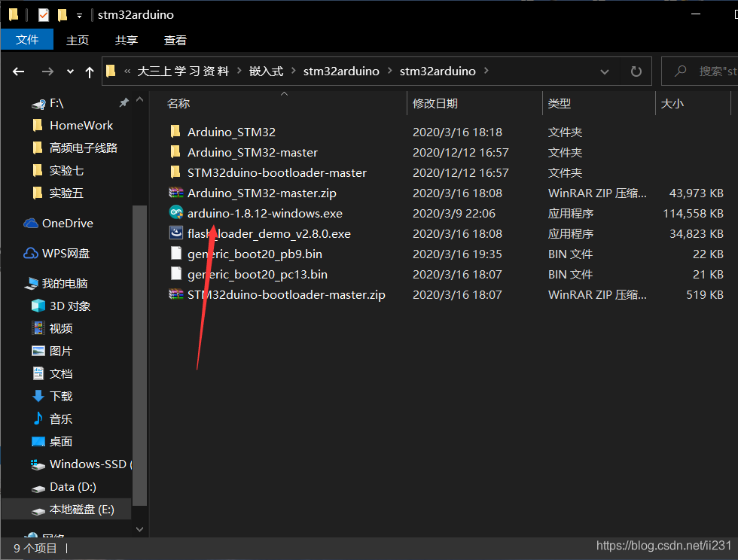
Task: Click 2020/3/16 19:35 modified date cell
Action: coord(458,254)
